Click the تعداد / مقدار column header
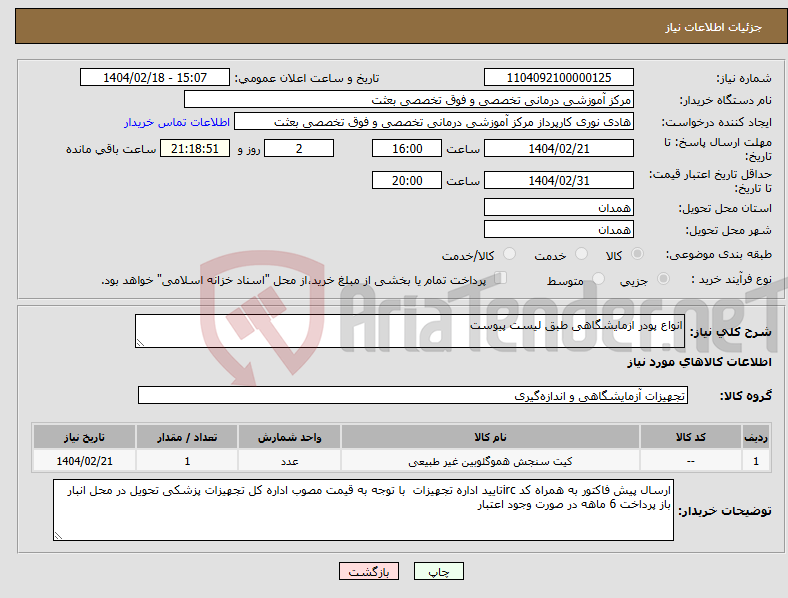Image resolution: width=788 pixels, height=598 pixels. point(187,437)
